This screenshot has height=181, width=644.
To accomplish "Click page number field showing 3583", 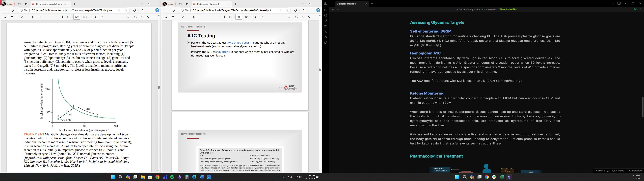I will click(77, 17).
